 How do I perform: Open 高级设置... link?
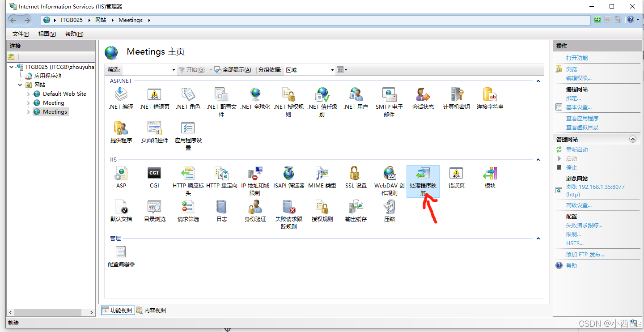click(x=579, y=205)
